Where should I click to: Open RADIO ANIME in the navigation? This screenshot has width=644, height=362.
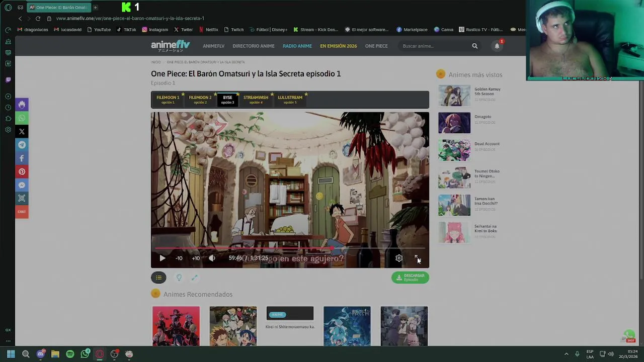(297, 46)
